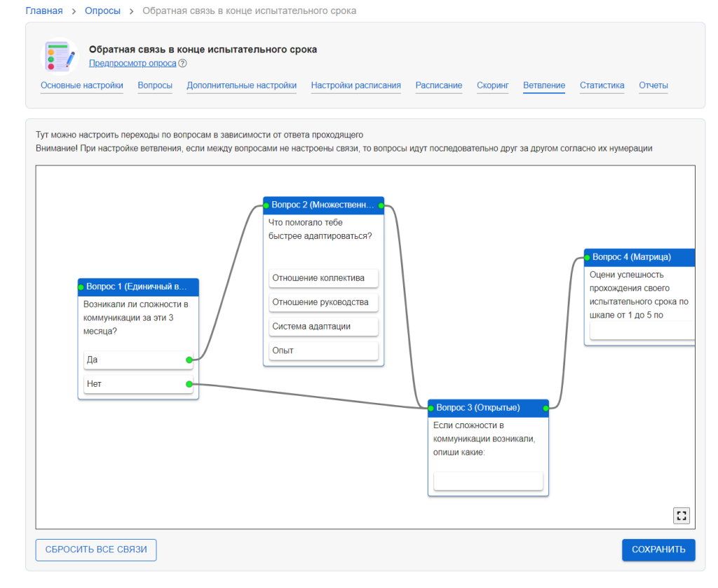
Task: Click green input port of Вопрос 2
Action: pos(266,205)
